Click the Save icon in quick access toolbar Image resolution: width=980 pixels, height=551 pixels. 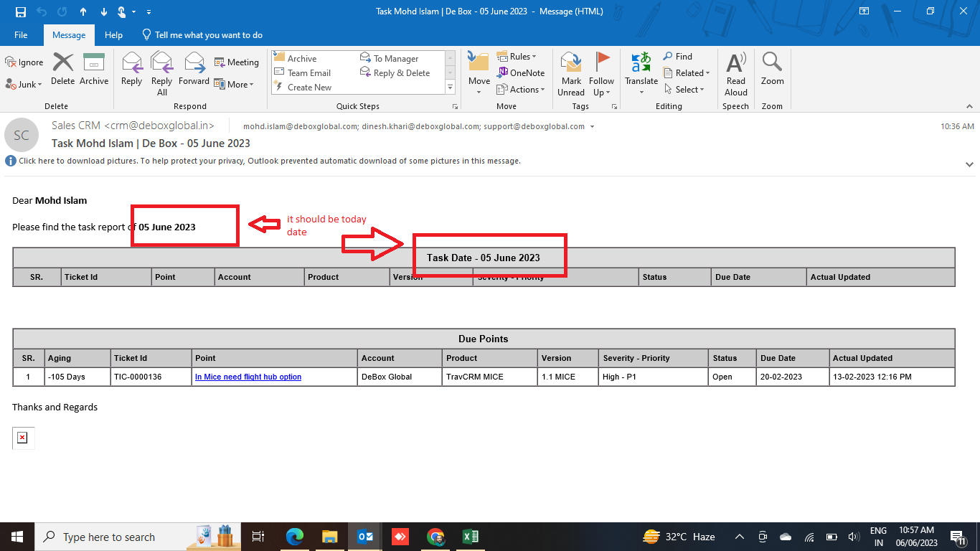[x=20, y=11]
